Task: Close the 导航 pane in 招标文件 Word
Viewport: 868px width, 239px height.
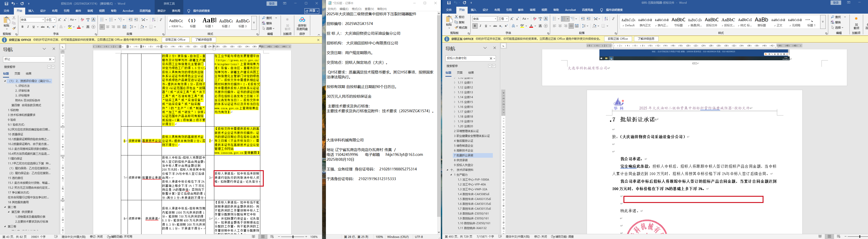Action: [x=54, y=49]
